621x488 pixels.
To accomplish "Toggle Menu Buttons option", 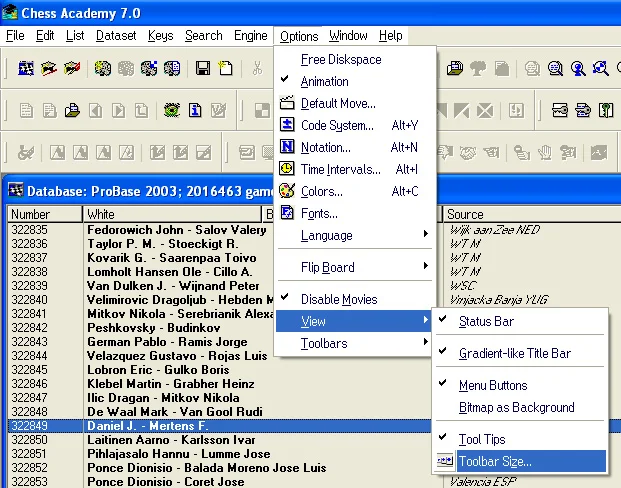I will coord(493,385).
